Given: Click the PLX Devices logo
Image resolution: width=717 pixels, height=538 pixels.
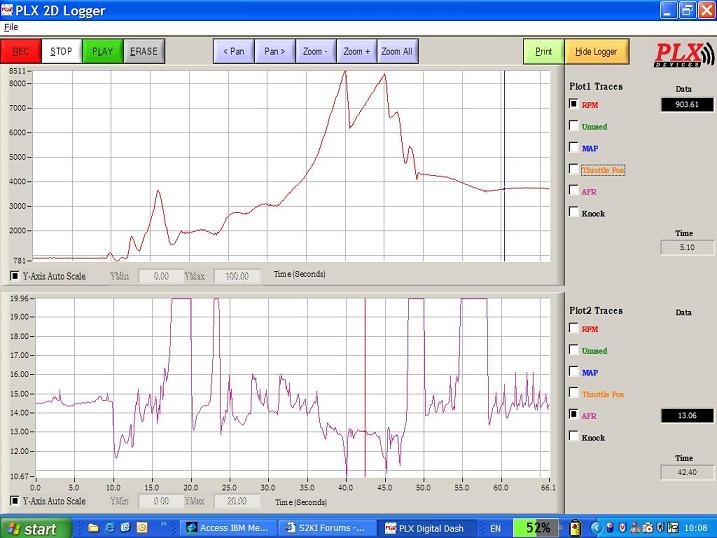Looking at the screenshot, I should (684, 55).
